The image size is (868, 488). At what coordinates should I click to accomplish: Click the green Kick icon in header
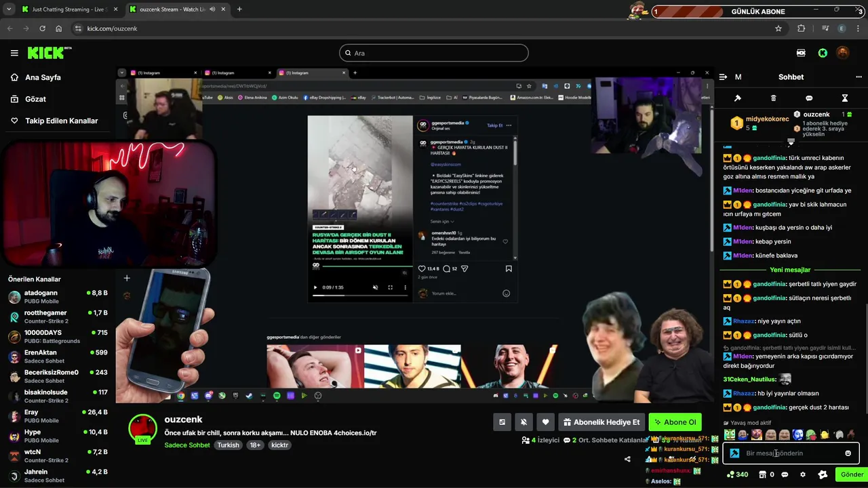[x=823, y=53]
